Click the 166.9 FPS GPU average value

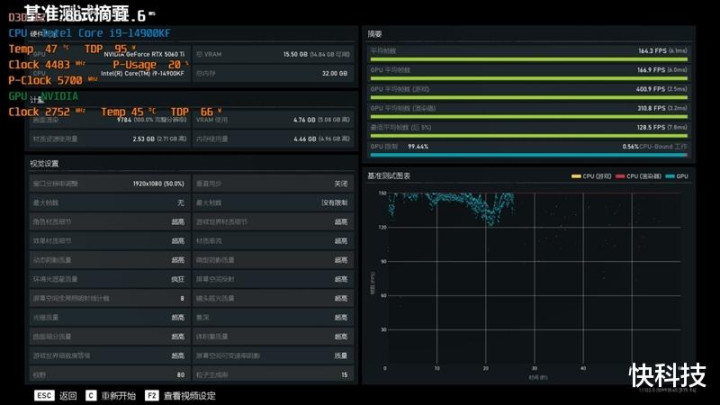pyautogui.click(x=651, y=70)
